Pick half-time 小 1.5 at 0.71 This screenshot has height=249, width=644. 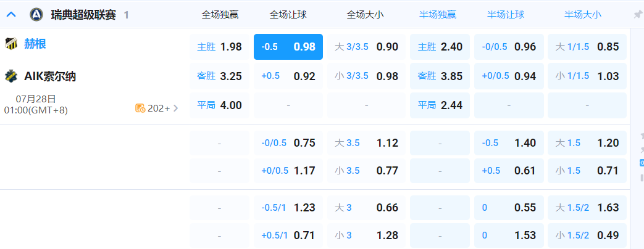(x=587, y=171)
